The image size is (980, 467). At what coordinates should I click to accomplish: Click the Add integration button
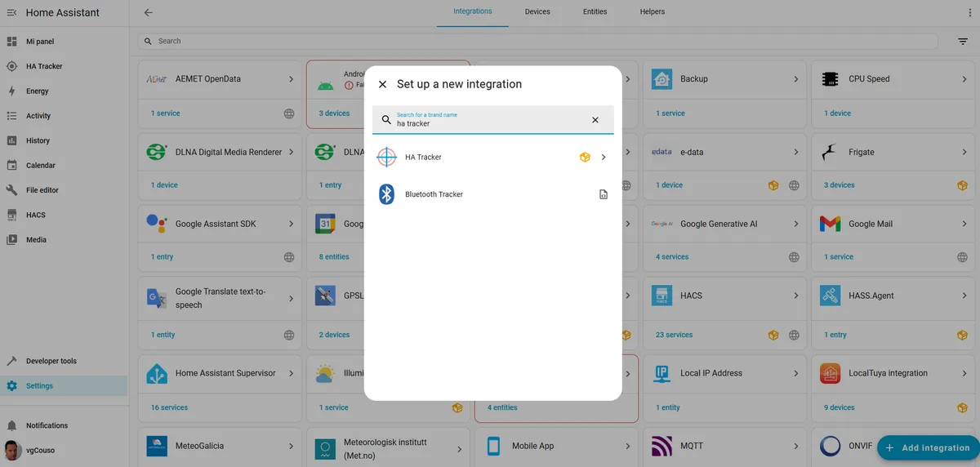[x=928, y=447]
